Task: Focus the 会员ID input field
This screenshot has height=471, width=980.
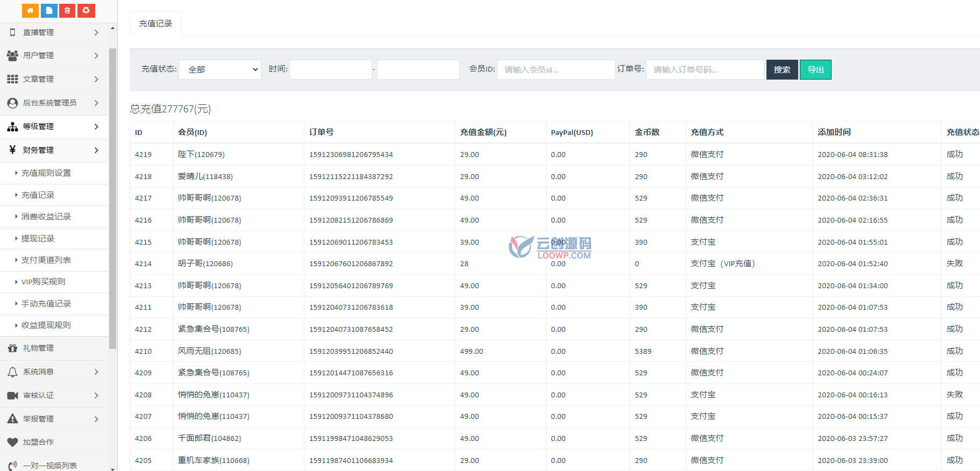Action: pos(556,69)
